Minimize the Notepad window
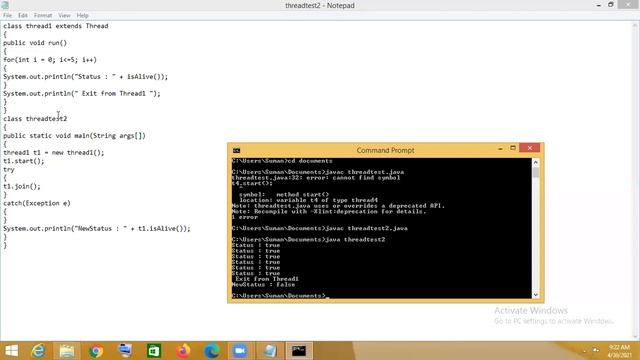The height and width of the screenshot is (360, 640). tap(599, 5)
